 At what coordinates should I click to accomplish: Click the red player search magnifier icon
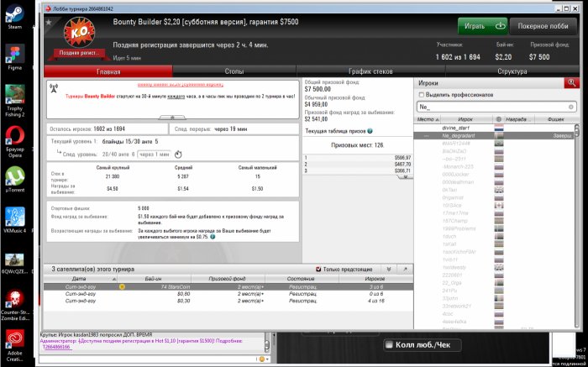571,83
